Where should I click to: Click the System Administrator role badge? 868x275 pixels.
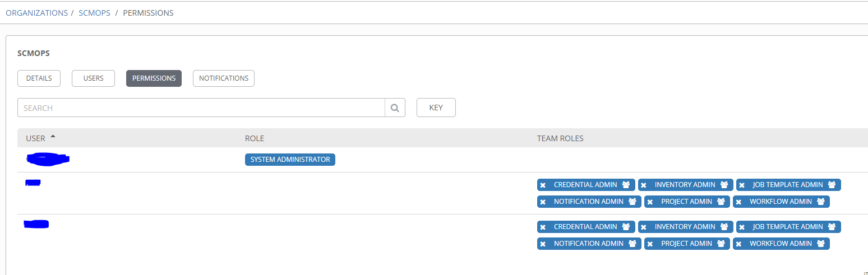point(290,160)
